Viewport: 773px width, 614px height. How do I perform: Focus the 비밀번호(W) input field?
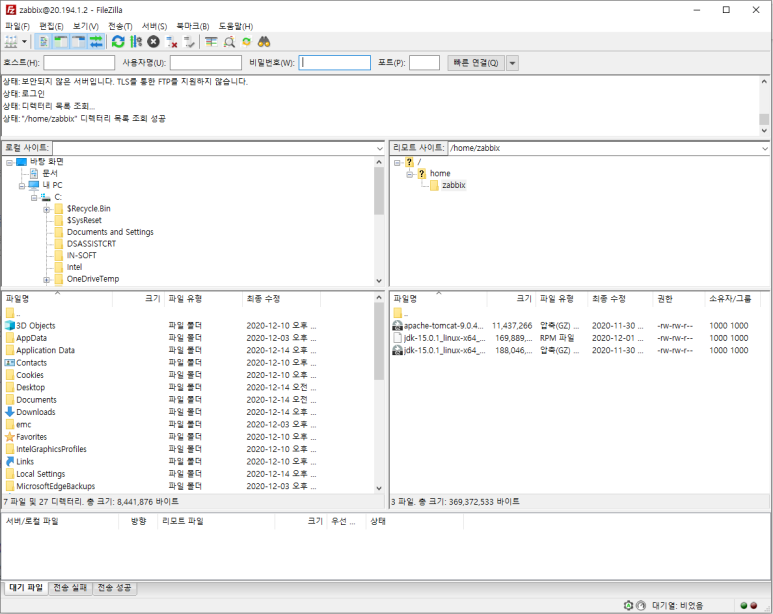point(334,63)
